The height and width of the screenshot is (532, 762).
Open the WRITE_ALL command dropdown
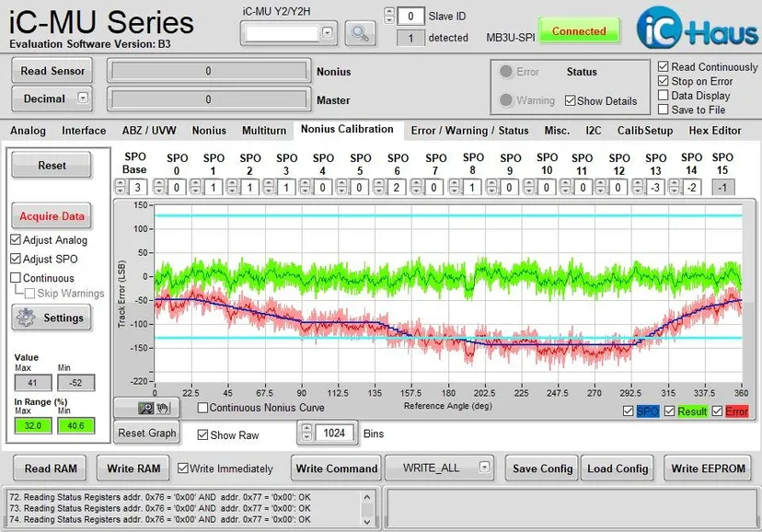[484, 467]
